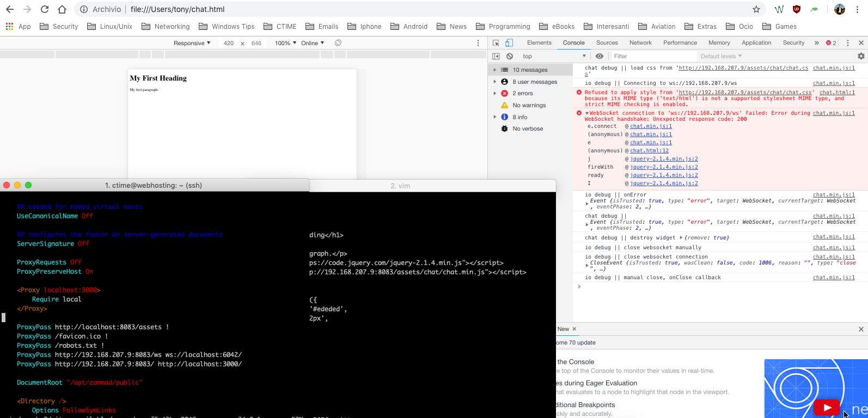This screenshot has height=418, width=868.
Task: Open console settings gear
Action: pyautogui.click(x=861, y=56)
